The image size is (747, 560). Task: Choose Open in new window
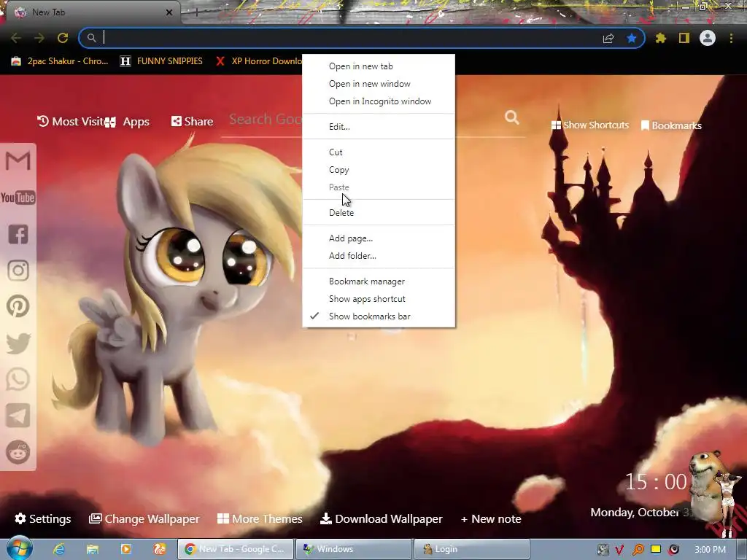click(379, 84)
